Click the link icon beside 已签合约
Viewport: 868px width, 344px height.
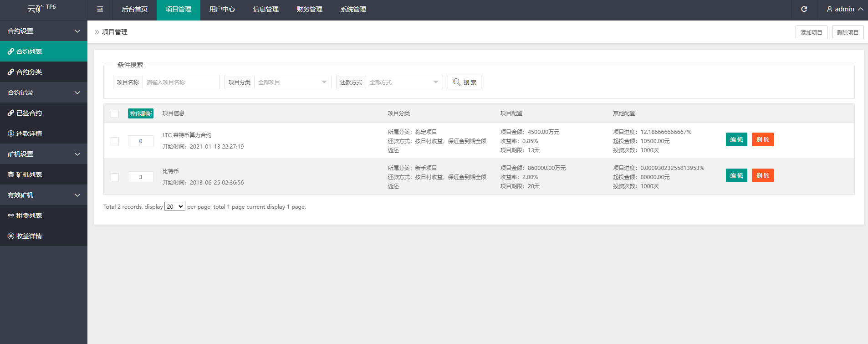click(11, 113)
